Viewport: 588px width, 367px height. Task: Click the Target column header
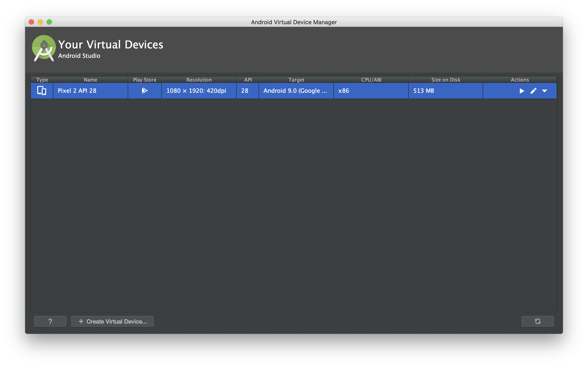click(x=296, y=80)
